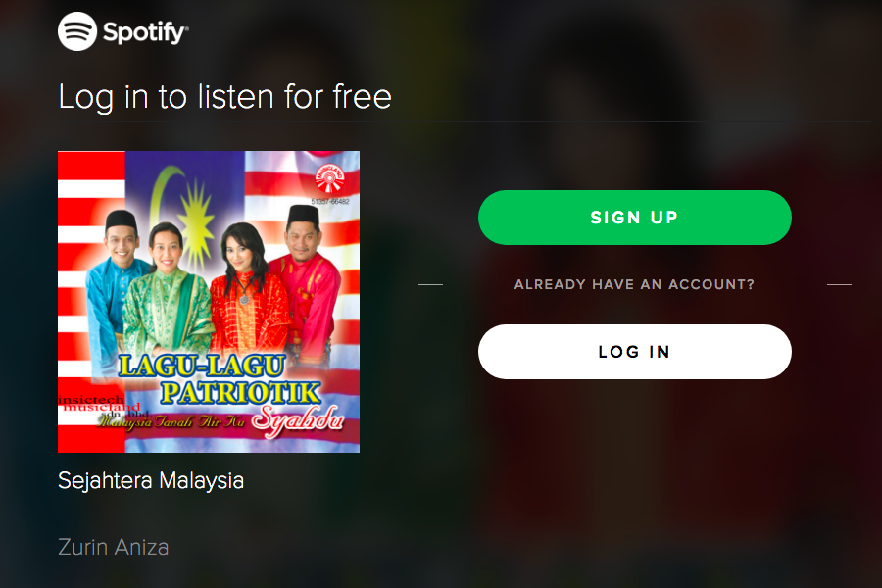Click the Musicland round logo on album cover
This screenshot has height=588, width=882.
[x=329, y=178]
